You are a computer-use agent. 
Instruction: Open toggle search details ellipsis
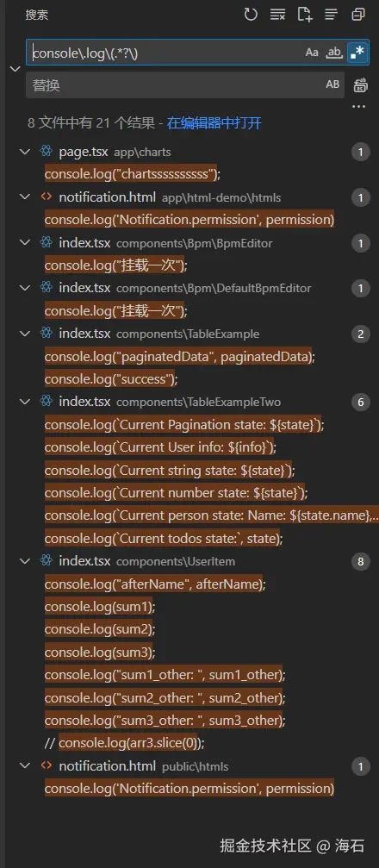pyautogui.click(x=359, y=106)
